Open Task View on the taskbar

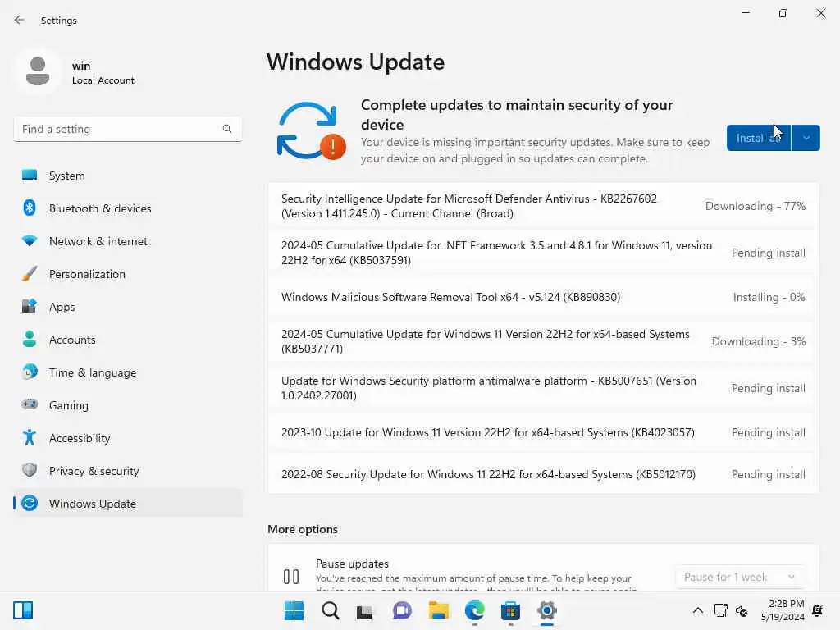(365, 610)
